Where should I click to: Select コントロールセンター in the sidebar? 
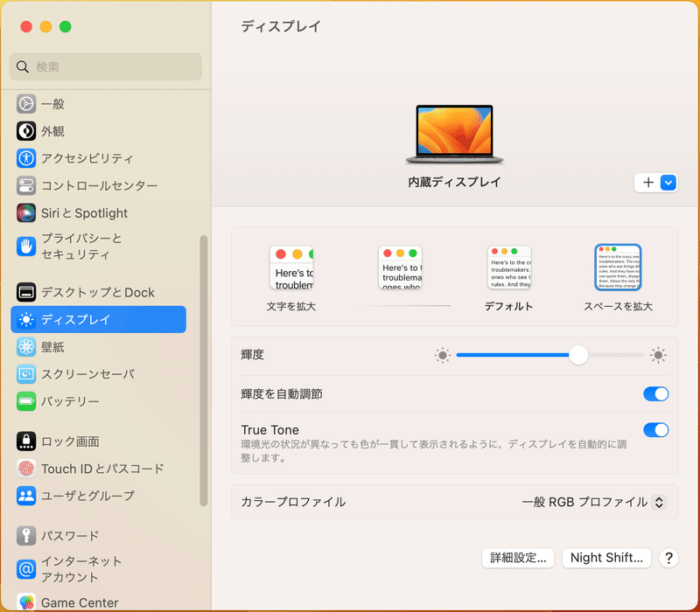pos(98,185)
